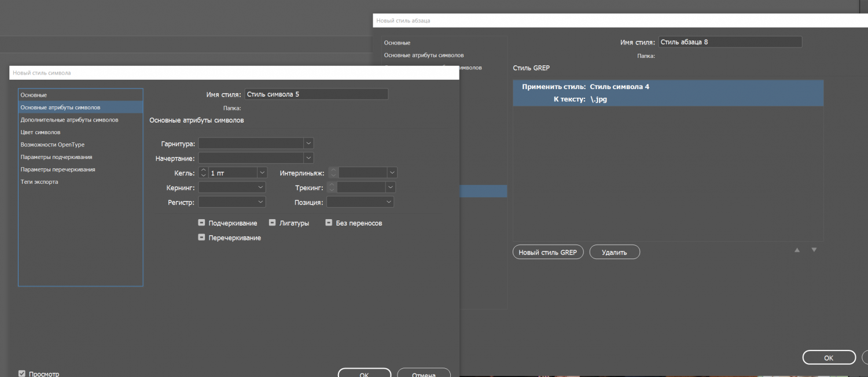Open the Гарнитура font family dropdown
The image size is (868, 377).
click(308, 143)
